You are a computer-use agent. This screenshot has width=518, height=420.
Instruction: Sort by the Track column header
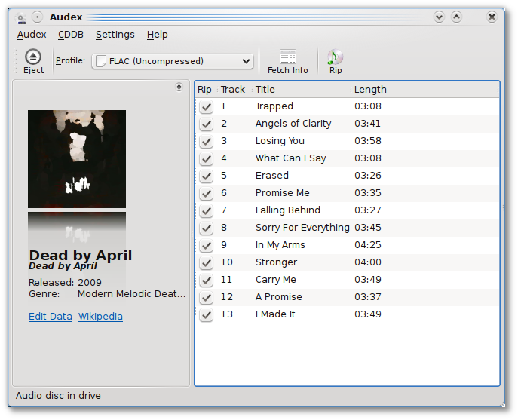(x=233, y=90)
